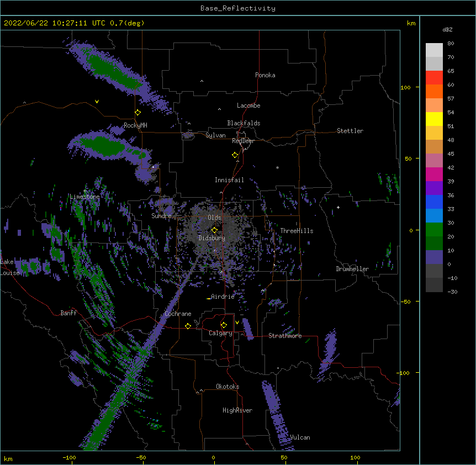Click the ThreeHills label
This screenshot has height=465, width=476.
297,231
